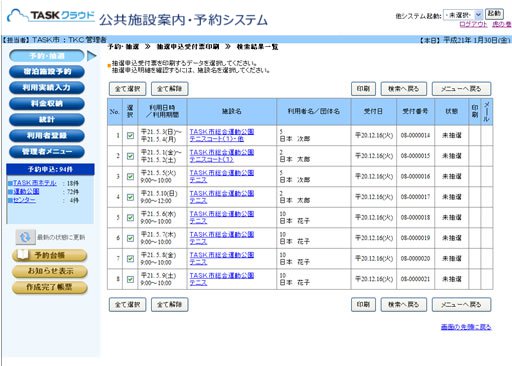
Task: Click the 印刷 button above the table
Action: pos(363,89)
